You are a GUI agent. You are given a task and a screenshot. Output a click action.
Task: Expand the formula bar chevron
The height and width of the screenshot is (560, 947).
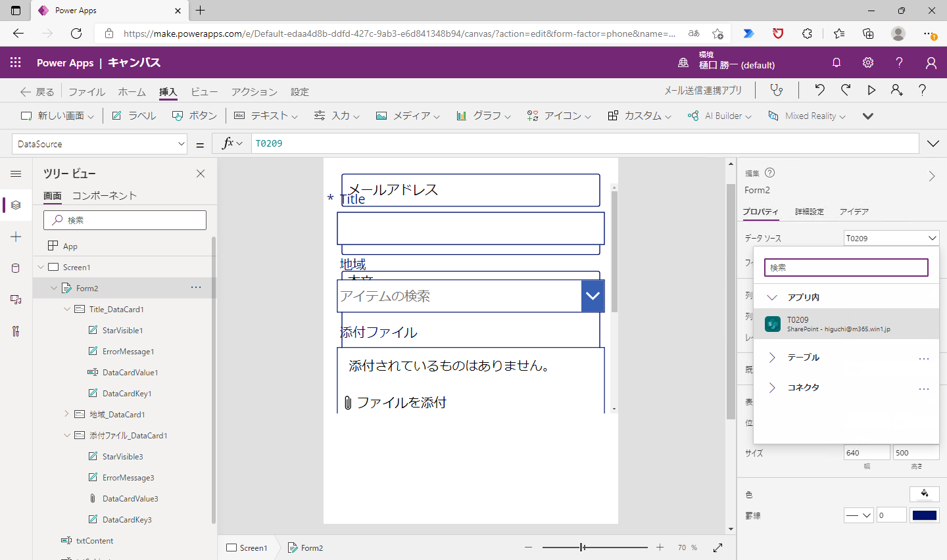tap(933, 144)
